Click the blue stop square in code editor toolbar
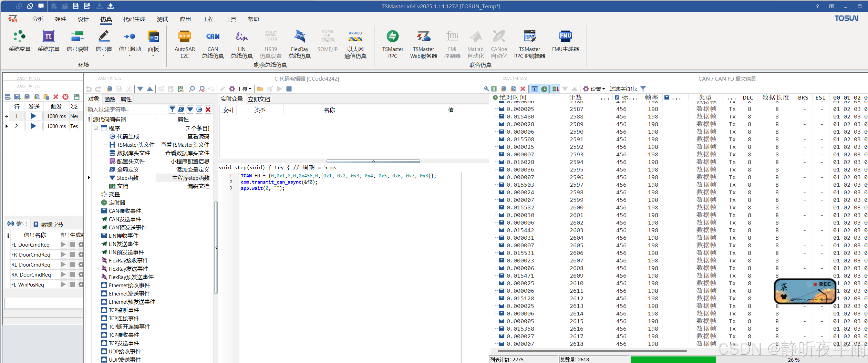Viewport: 868px width, 363px height. click(x=289, y=89)
